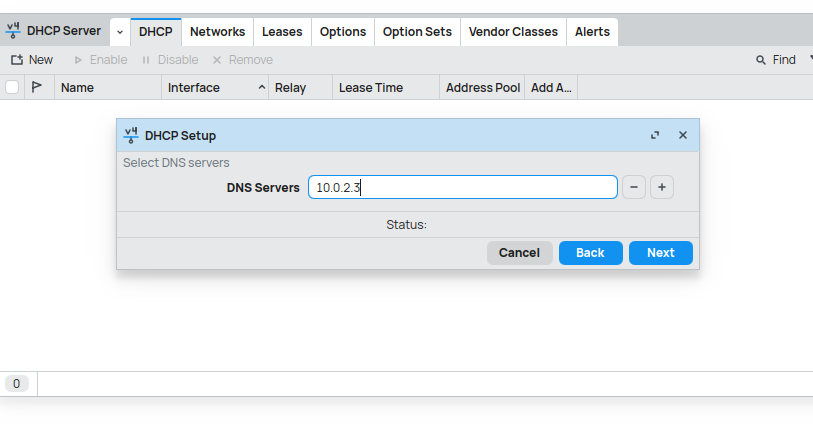
Task: Add another DNS server with plus button
Action: pyautogui.click(x=662, y=187)
